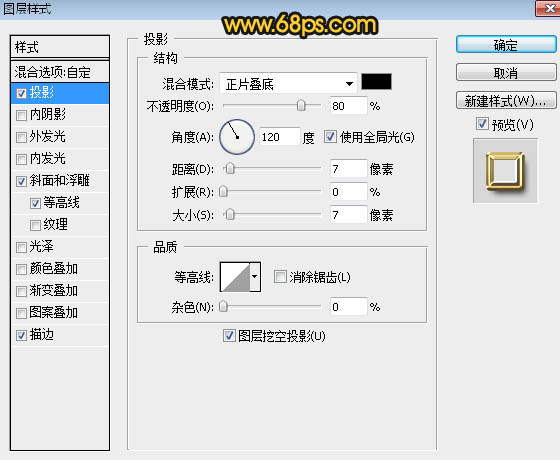Click the 等高线 contour thumbnail
Screen dimensions: 560x460
235,277
